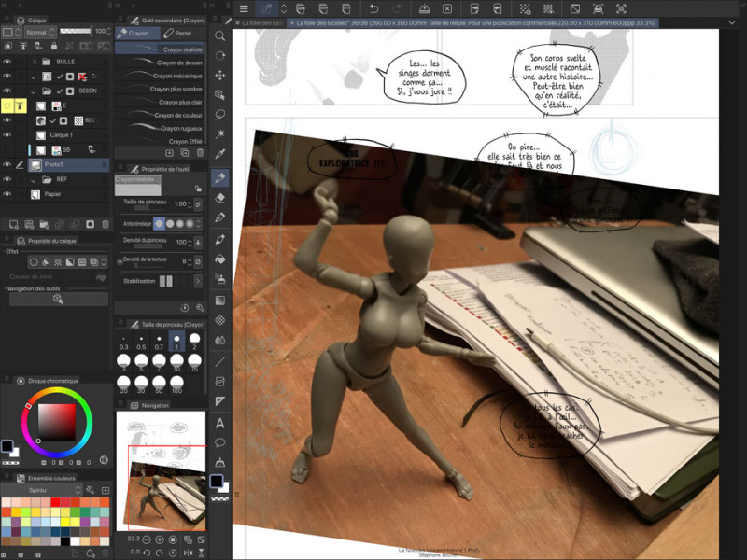Viewport: 747px width, 560px height.
Task: Click the Undo arrow in top bar
Action: click(373, 8)
